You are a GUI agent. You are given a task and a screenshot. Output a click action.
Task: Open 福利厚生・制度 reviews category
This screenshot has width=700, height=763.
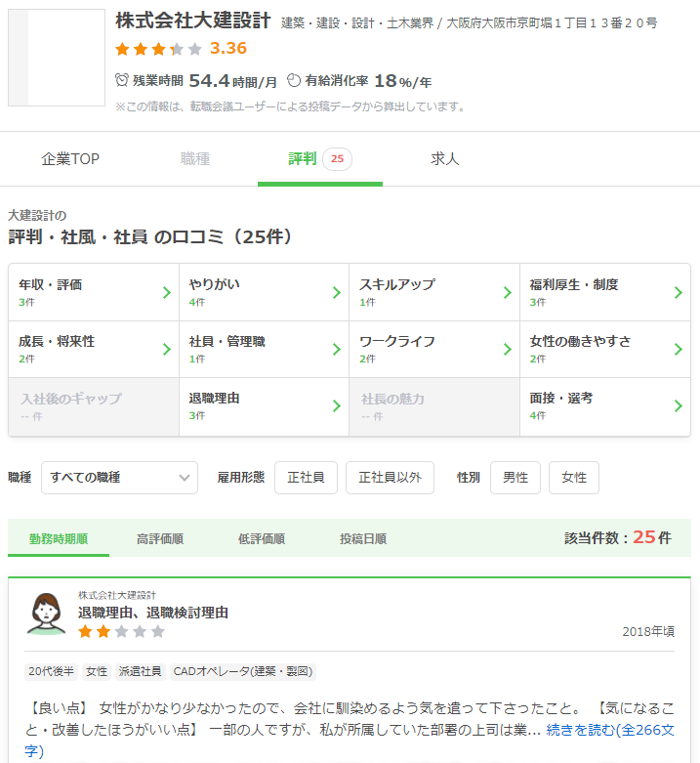pyautogui.click(x=605, y=292)
